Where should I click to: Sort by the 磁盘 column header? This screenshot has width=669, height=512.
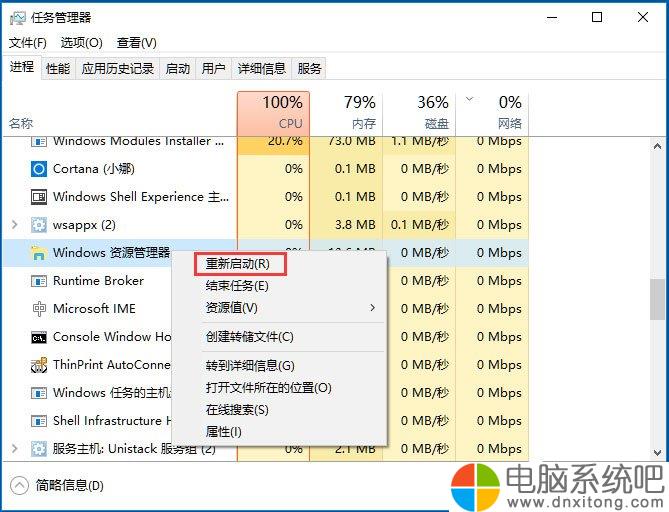pyautogui.click(x=419, y=113)
